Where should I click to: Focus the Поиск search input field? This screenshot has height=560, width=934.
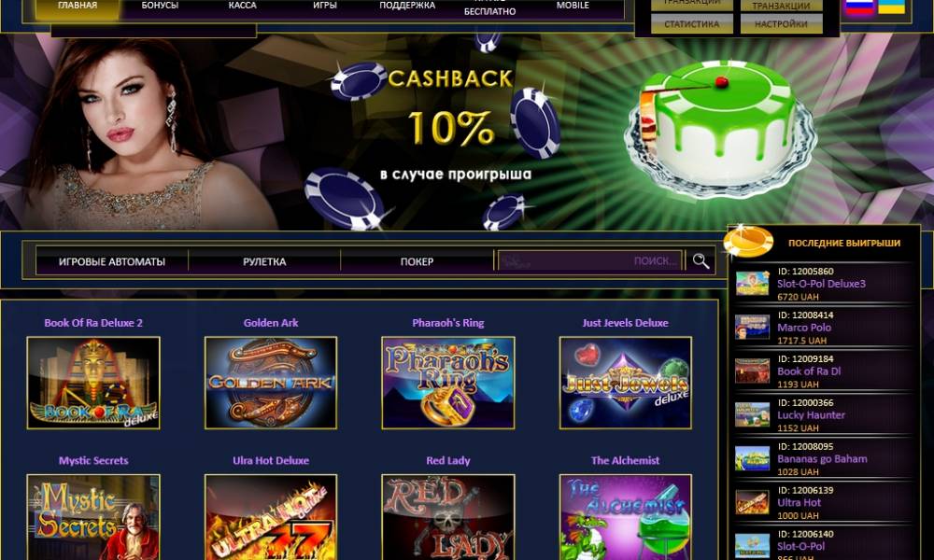[589, 260]
